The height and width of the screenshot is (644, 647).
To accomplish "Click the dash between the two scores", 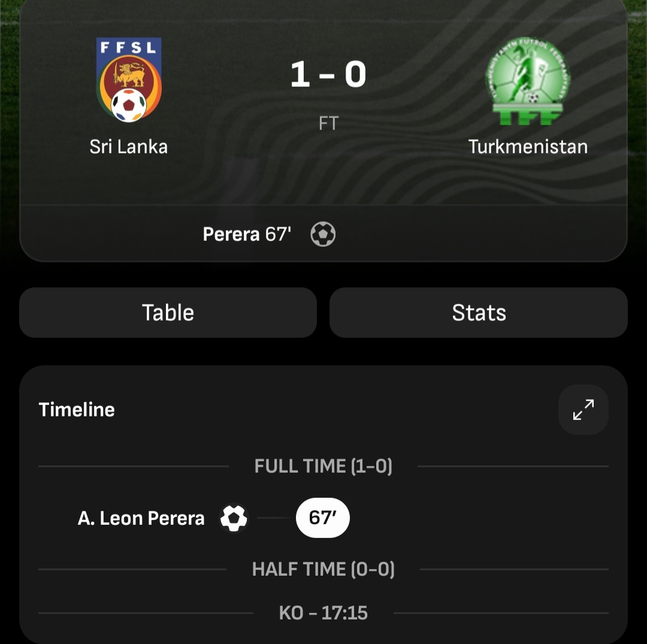I will [327, 77].
